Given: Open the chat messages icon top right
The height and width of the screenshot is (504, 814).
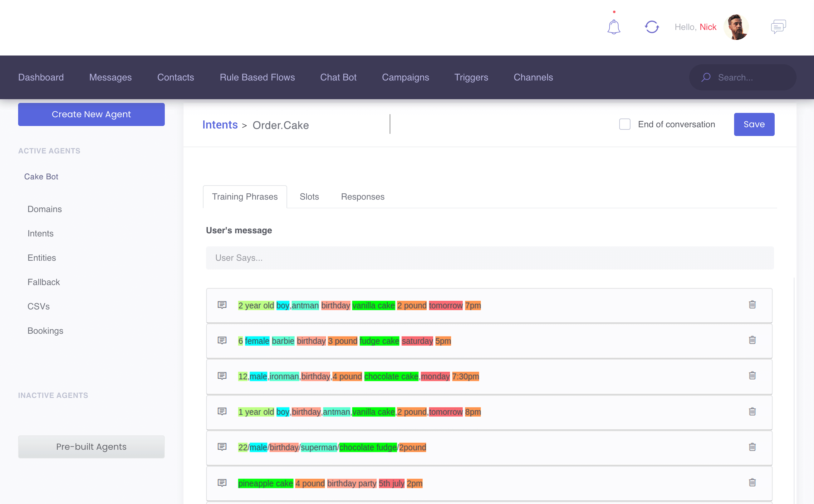Looking at the screenshot, I should pos(778,27).
